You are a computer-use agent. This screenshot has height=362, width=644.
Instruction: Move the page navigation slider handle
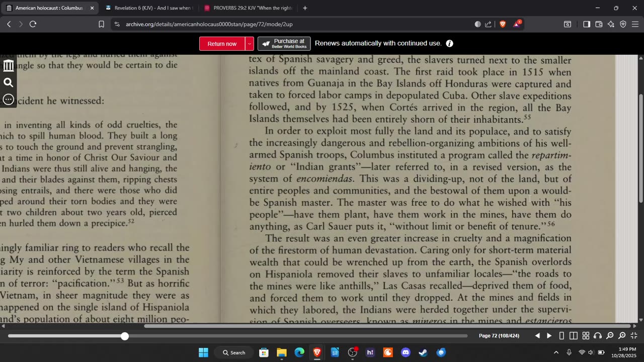(x=125, y=336)
